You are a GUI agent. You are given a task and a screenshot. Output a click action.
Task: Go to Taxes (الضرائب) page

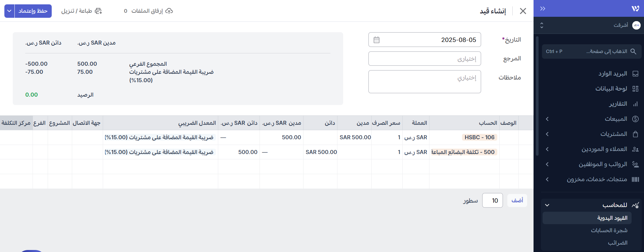[x=617, y=243]
